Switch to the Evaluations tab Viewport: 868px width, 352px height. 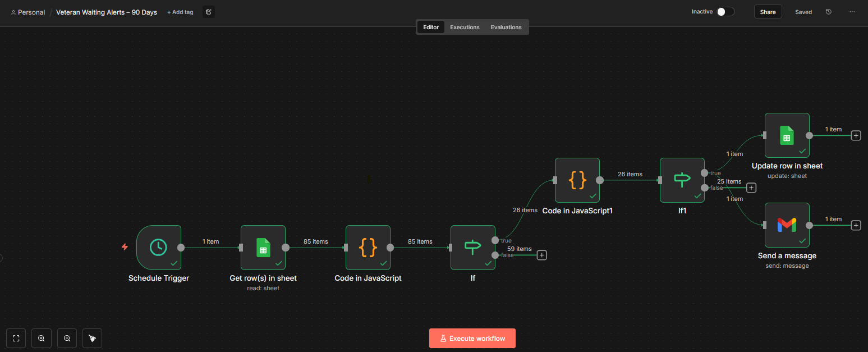coord(506,27)
